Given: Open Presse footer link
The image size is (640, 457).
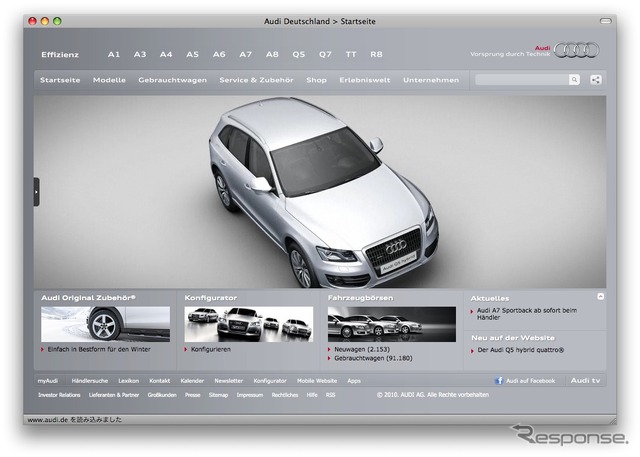Looking at the screenshot, I should (x=193, y=395).
